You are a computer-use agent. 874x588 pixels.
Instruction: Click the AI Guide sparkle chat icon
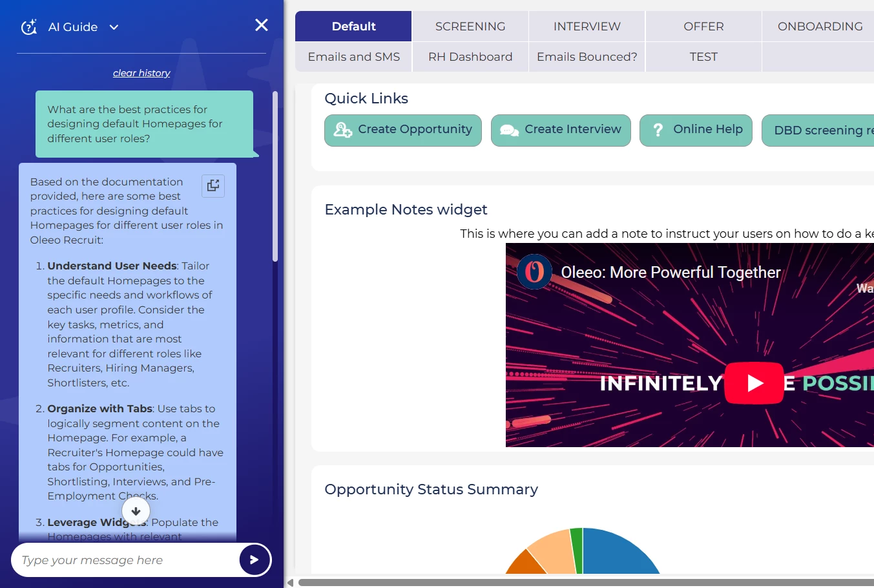click(29, 27)
